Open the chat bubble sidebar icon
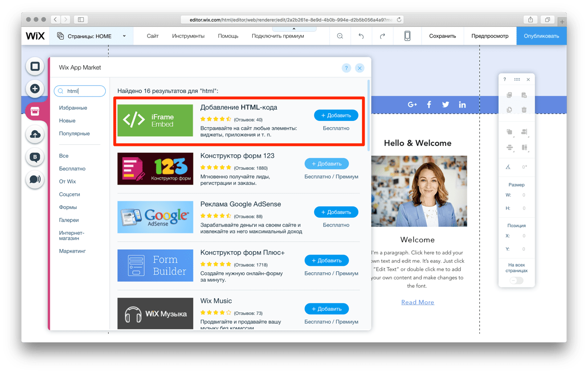The height and width of the screenshot is (373, 588). (35, 180)
